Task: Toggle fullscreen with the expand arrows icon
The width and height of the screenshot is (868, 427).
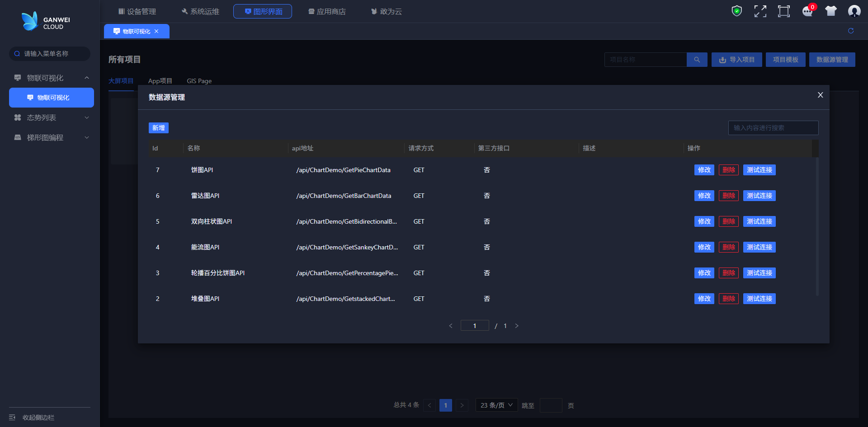Action: [x=760, y=11]
